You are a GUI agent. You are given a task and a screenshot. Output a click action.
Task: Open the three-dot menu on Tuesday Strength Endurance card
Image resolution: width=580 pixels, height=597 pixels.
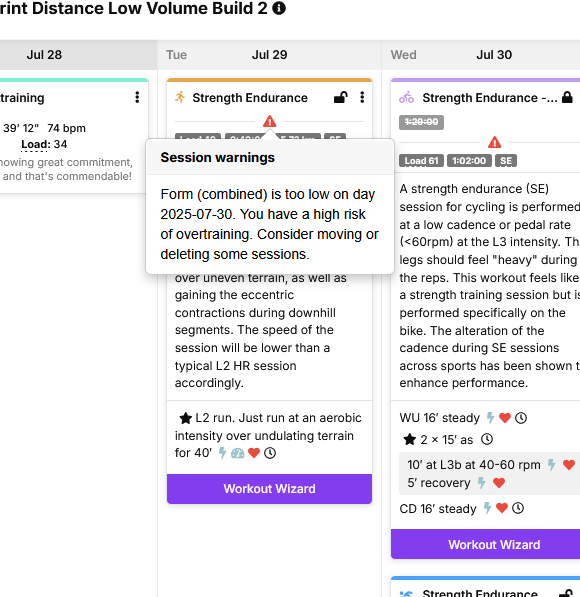pos(362,97)
